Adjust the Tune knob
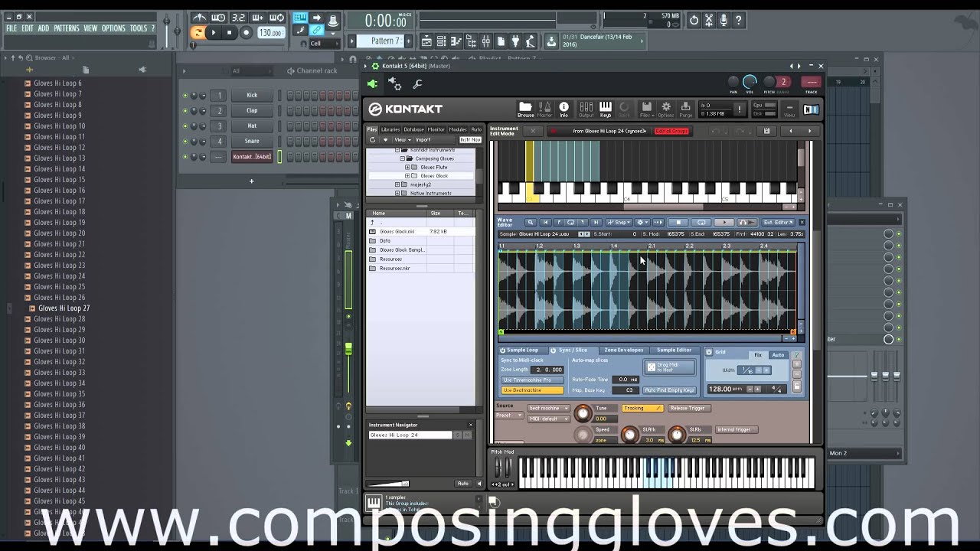Screen dimensions: 980x551 [x=583, y=413]
